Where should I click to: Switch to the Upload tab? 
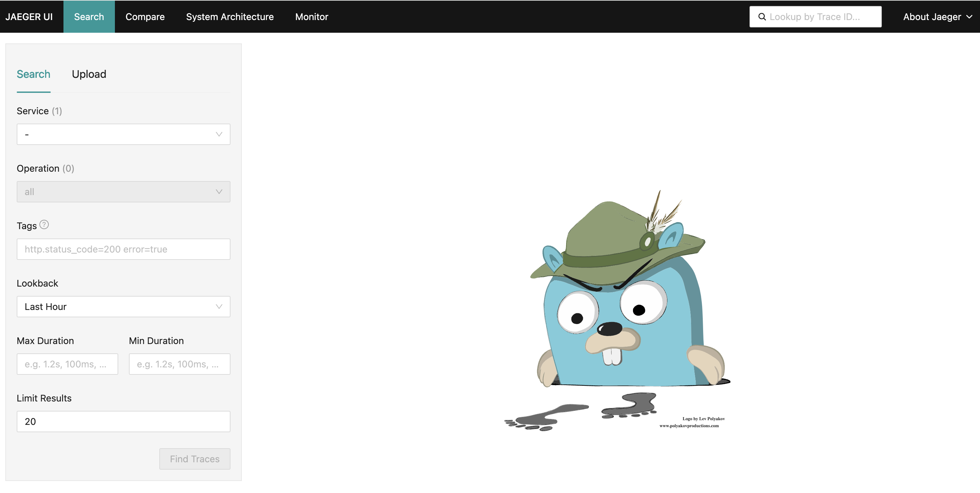(89, 74)
